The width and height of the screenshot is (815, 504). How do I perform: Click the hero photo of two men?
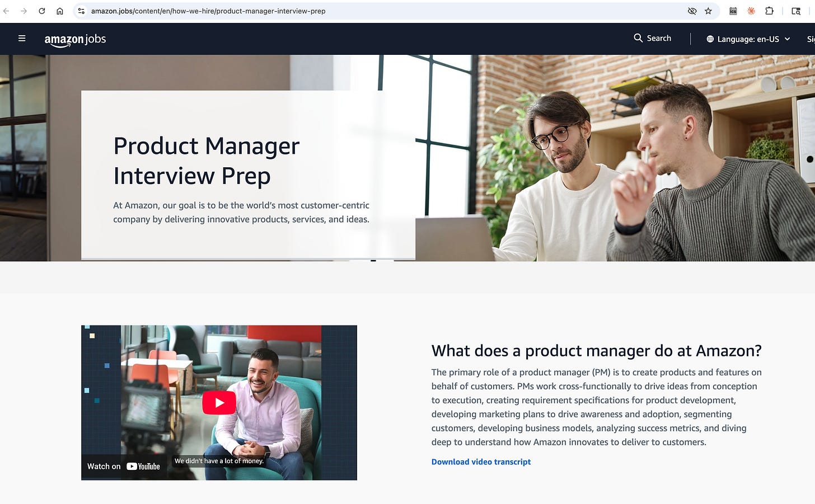coord(616,158)
